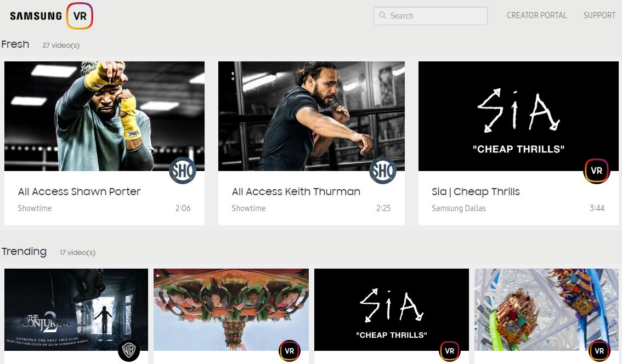Click the '27 video(s)' count text

tap(61, 45)
